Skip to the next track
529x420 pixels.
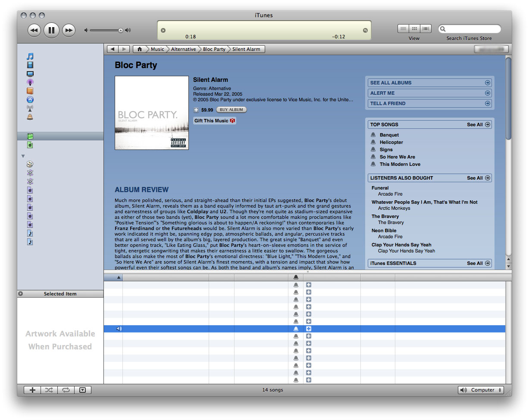point(69,30)
